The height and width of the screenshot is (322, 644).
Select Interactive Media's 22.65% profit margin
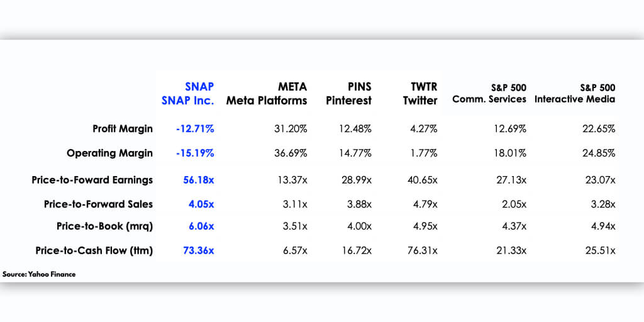pos(599,129)
